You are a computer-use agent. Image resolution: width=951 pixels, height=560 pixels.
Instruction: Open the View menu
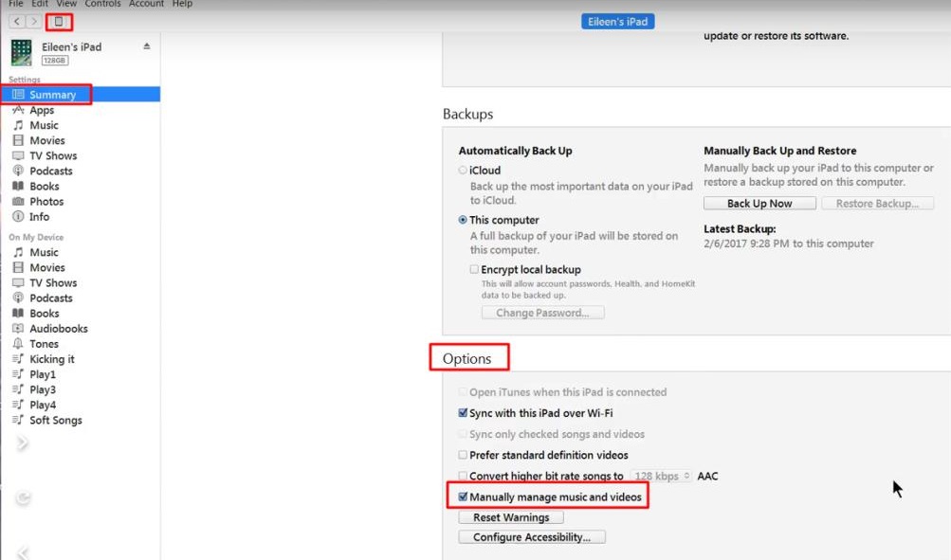pyautogui.click(x=66, y=4)
